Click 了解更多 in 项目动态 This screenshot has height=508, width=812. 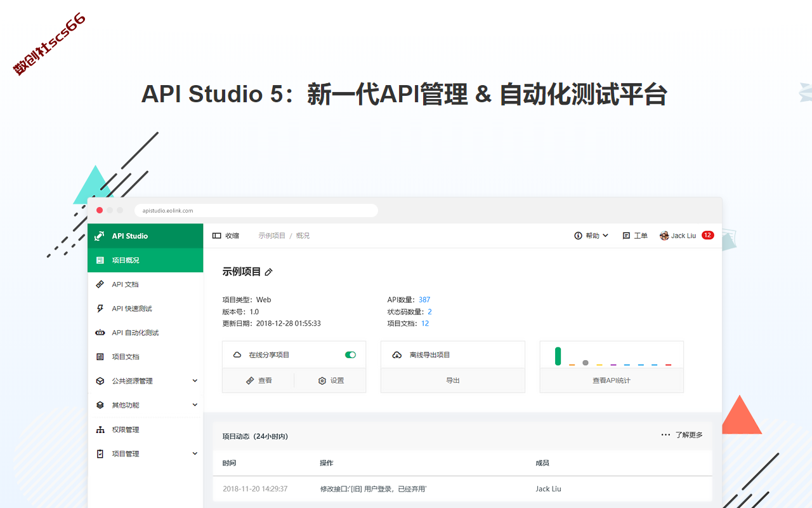tap(689, 435)
